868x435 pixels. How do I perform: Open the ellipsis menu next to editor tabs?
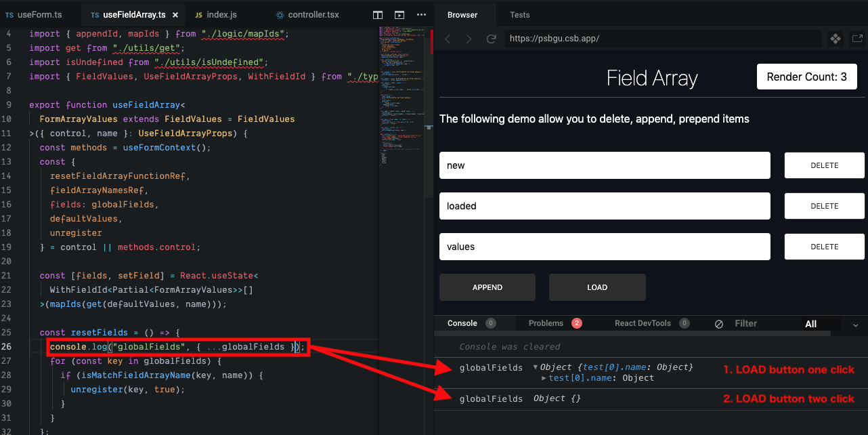point(420,14)
